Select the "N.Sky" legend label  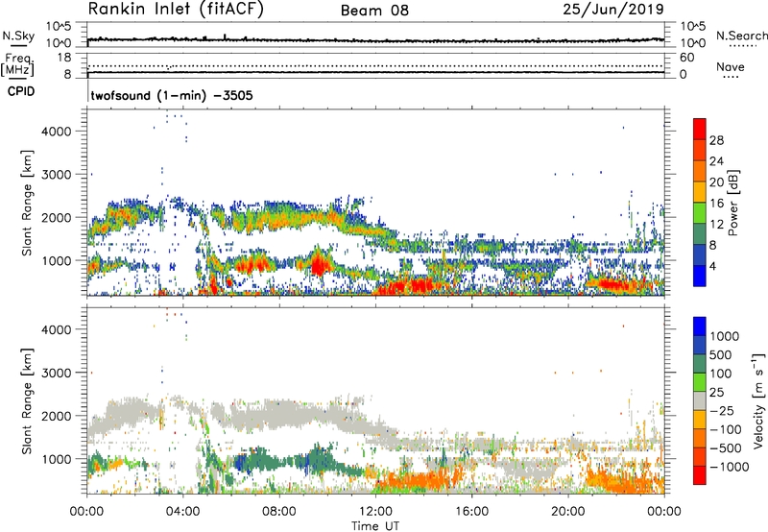[x=18, y=36]
